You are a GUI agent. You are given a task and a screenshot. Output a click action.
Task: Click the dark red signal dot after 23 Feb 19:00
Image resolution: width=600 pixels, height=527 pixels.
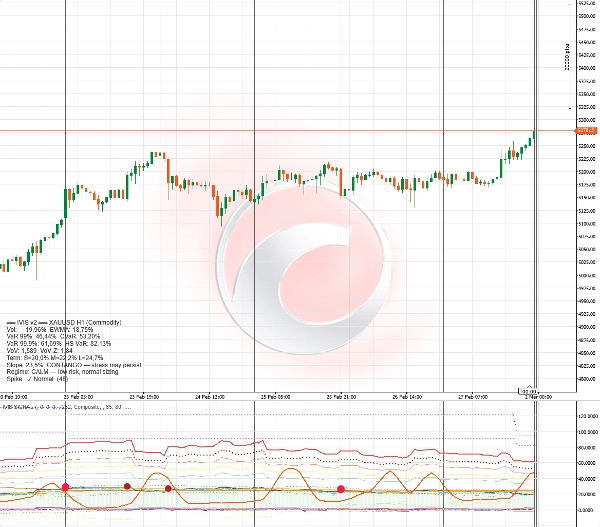coord(168,488)
